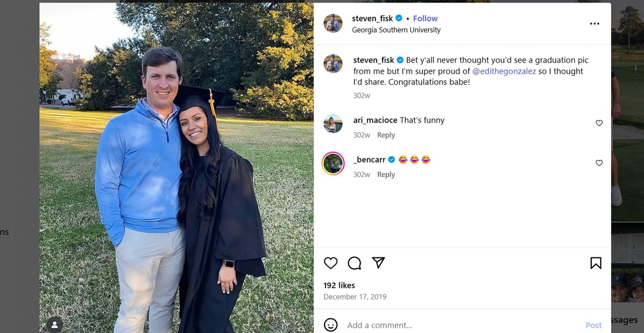Like _bencarr's comment

click(599, 163)
